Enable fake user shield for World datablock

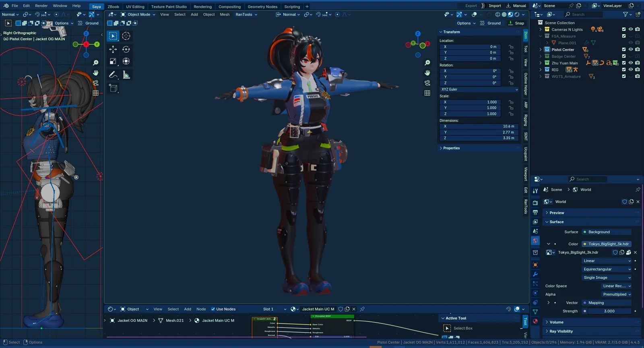click(x=625, y=202)
